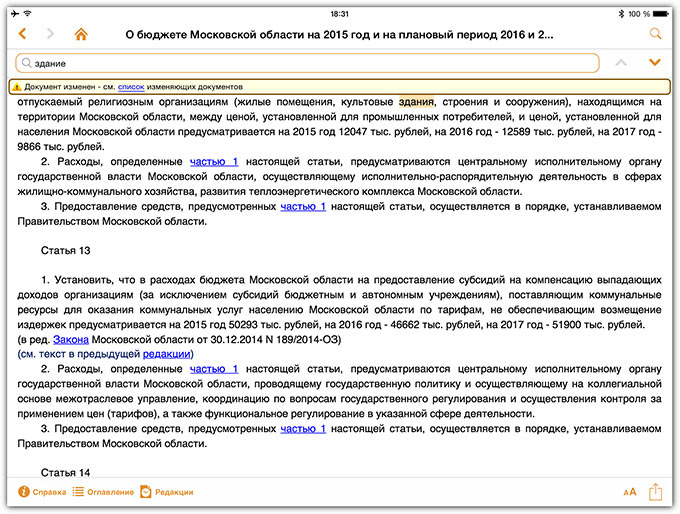Tap the grey forward arrow

(50, 34)
